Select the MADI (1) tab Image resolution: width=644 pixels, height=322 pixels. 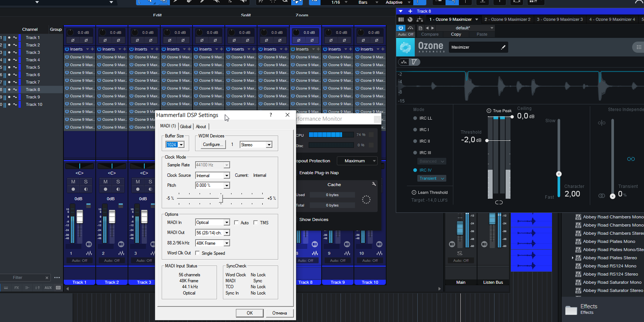coord(168,126)
